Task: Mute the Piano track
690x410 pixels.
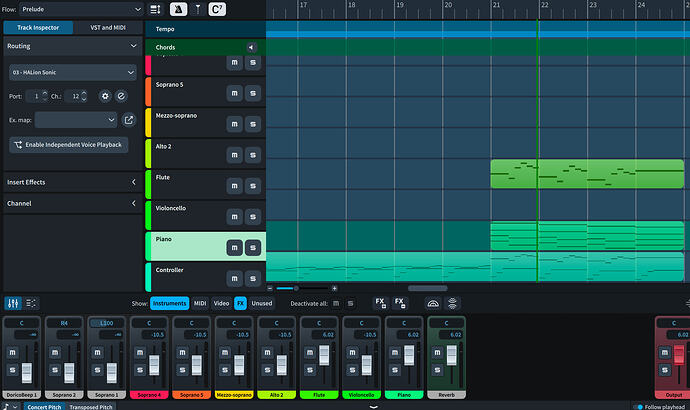Action: point(235,248)
